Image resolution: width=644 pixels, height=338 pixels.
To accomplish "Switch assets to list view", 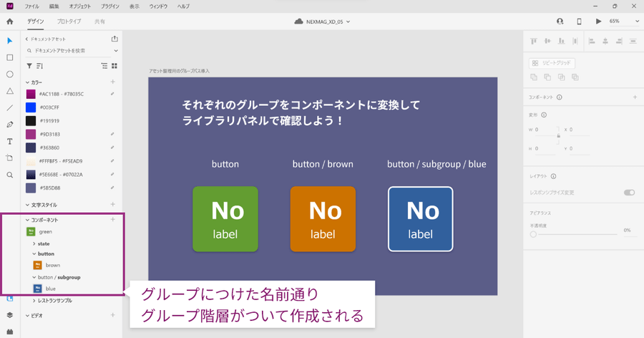I will pyautogui.click(x=104, y=66).
